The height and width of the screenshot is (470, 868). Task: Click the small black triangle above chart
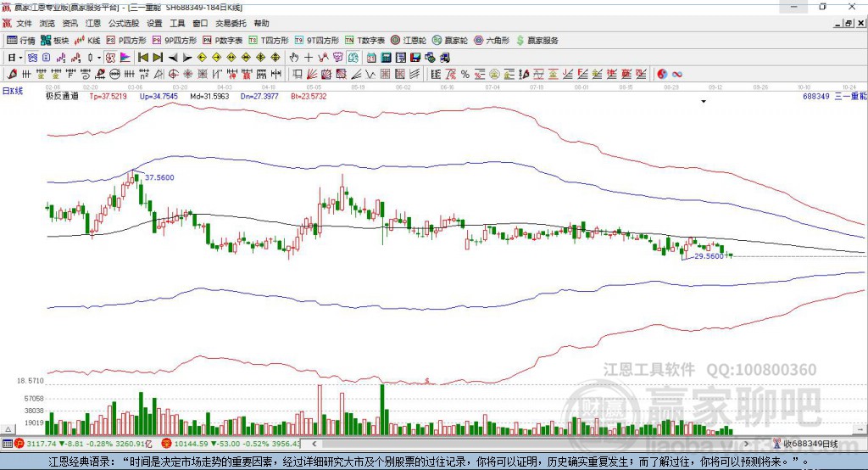pos(704,102)
